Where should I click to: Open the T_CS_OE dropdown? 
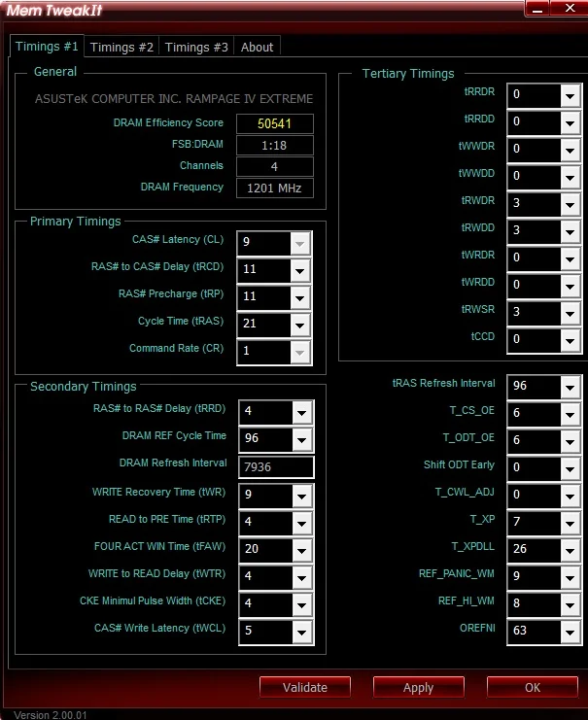(x=570, y=414)
